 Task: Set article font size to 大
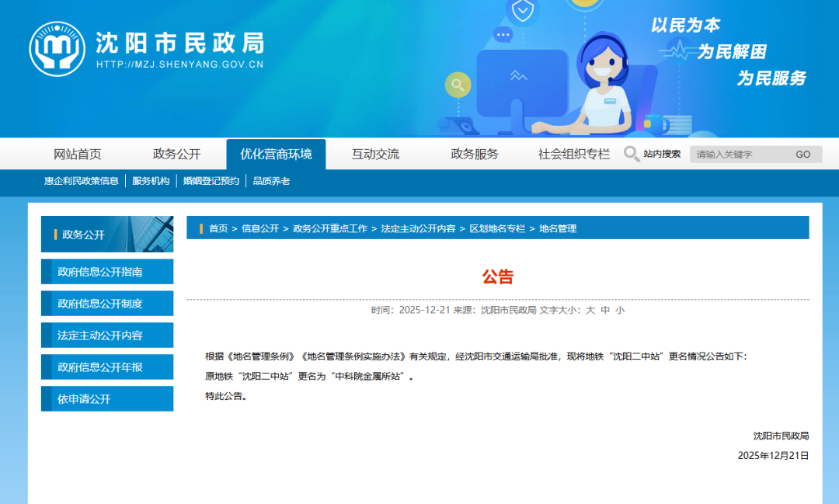[590, 308]
